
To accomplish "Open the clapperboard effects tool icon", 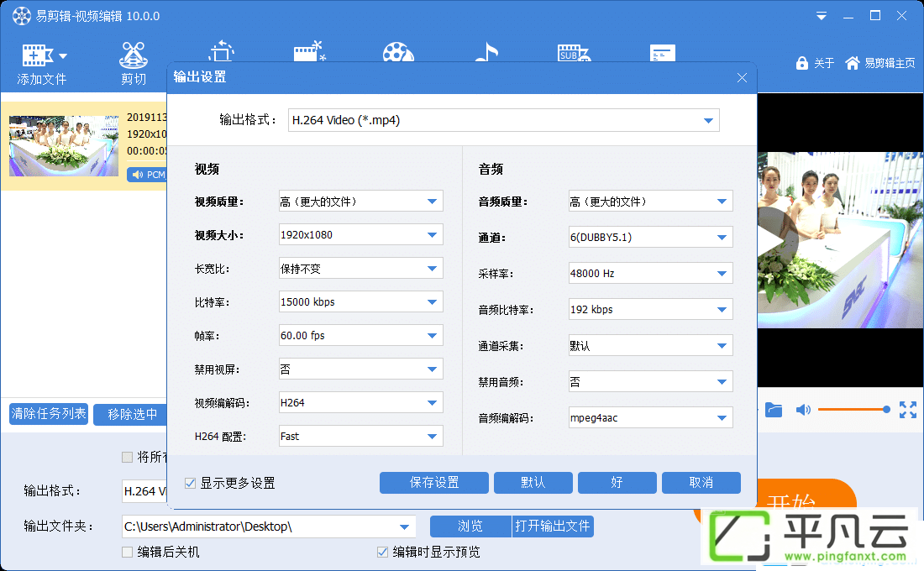I will (309, 51).
